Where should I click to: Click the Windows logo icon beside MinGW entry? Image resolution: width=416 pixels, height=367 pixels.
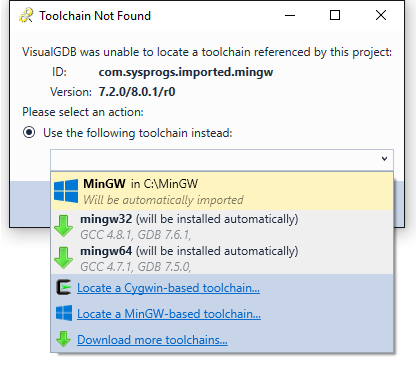click(66, 191)
